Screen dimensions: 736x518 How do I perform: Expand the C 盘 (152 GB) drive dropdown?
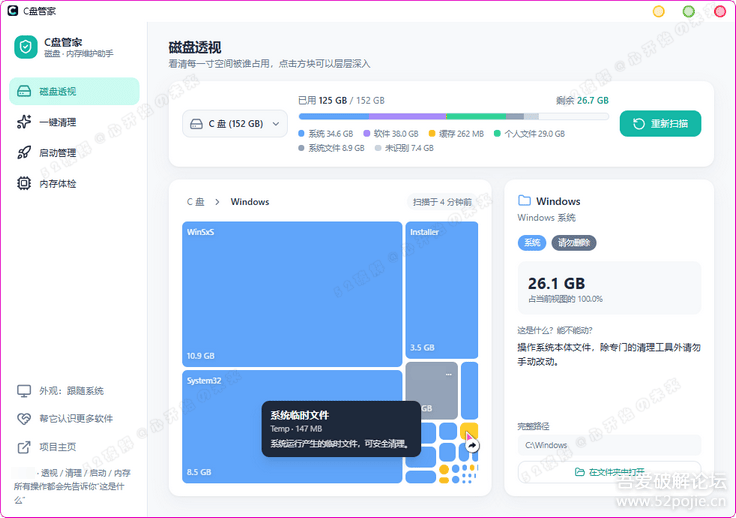[x=235, y=124]
